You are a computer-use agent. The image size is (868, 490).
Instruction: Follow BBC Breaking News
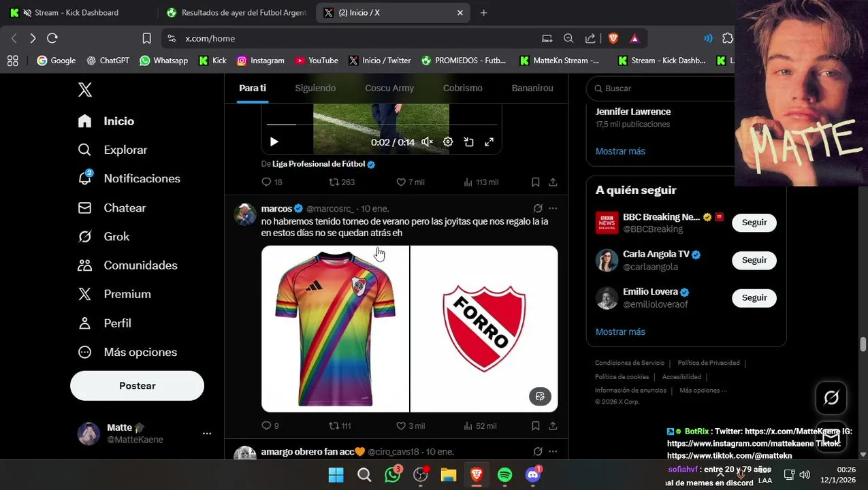[754, 223]
